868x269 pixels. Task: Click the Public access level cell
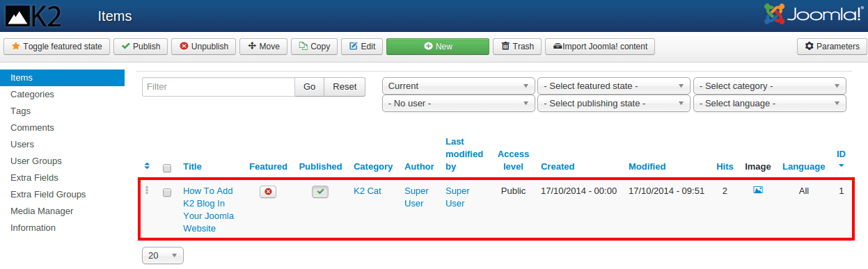tap(514, 190)
